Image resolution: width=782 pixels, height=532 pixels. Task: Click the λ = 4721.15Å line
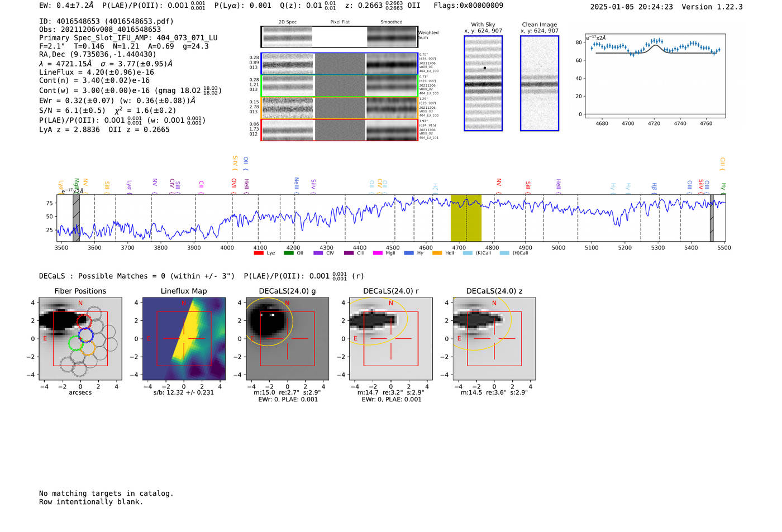tap(106, 64)
